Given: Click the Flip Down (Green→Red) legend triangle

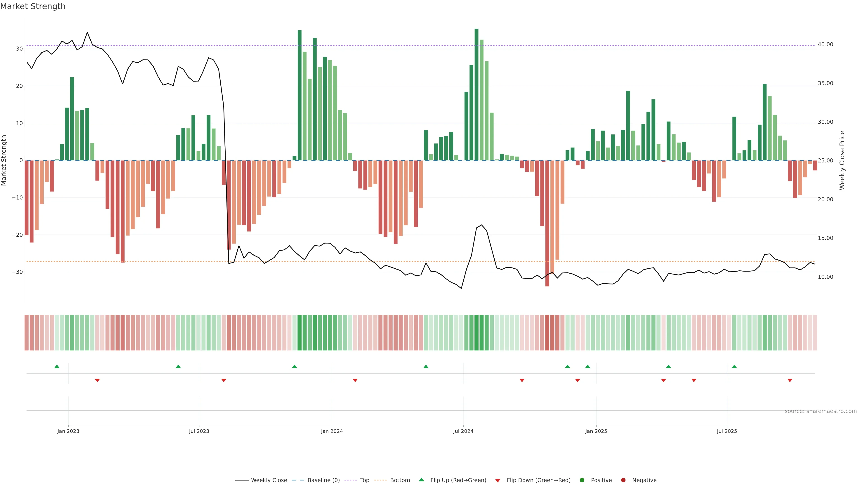Looking at the screenshot, I should point(498,481).
